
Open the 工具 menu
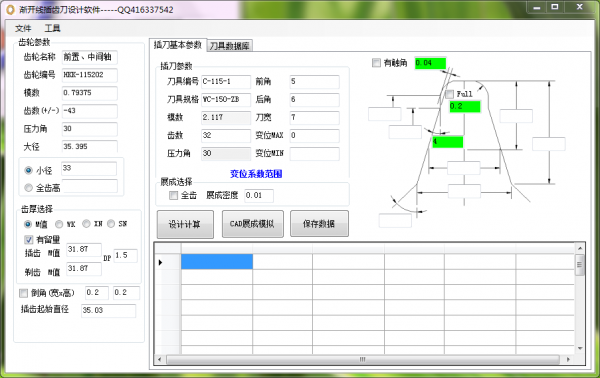point(52,28)
